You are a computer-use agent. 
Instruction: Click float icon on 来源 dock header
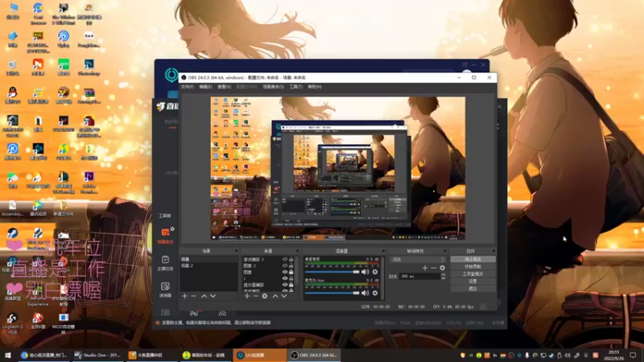297,251
